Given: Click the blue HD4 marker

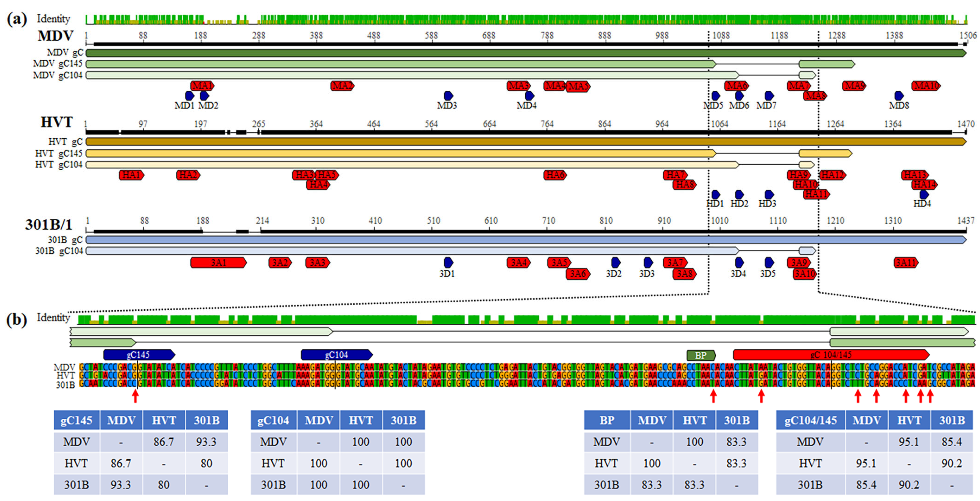Looking at the screenshot, I should point(924,195).
